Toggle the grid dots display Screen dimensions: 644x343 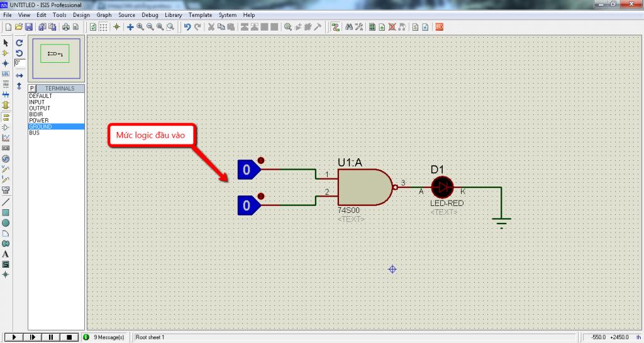(x=104, y=27)
